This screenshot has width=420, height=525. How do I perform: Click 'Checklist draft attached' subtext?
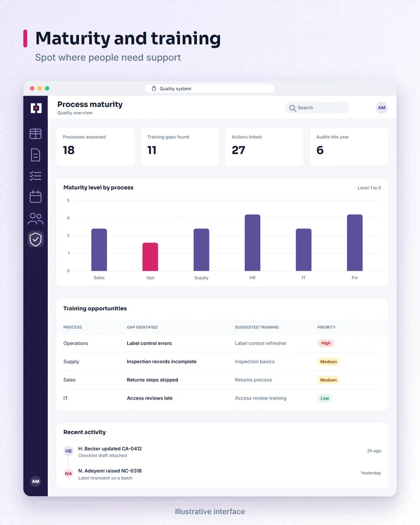(x=102, y=455)
